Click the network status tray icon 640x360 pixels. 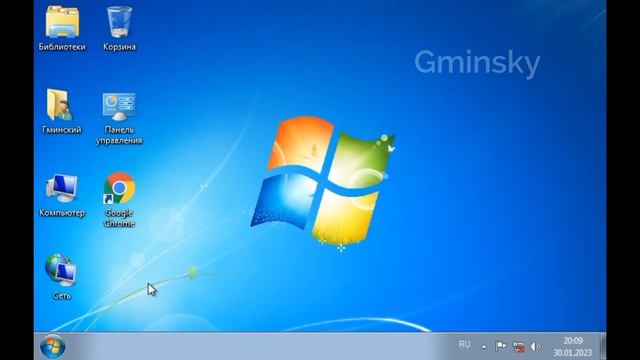[x=519, y=347]
